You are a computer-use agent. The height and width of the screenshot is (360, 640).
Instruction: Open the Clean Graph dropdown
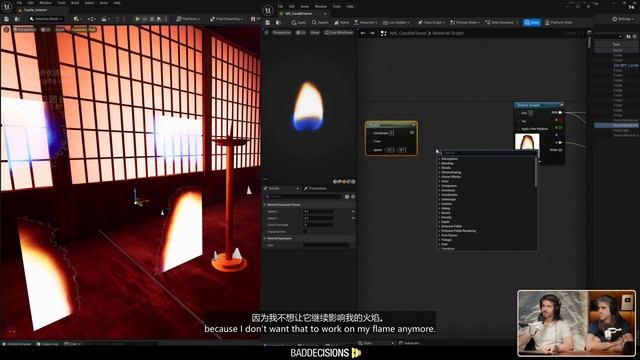[x=431, y=22]
